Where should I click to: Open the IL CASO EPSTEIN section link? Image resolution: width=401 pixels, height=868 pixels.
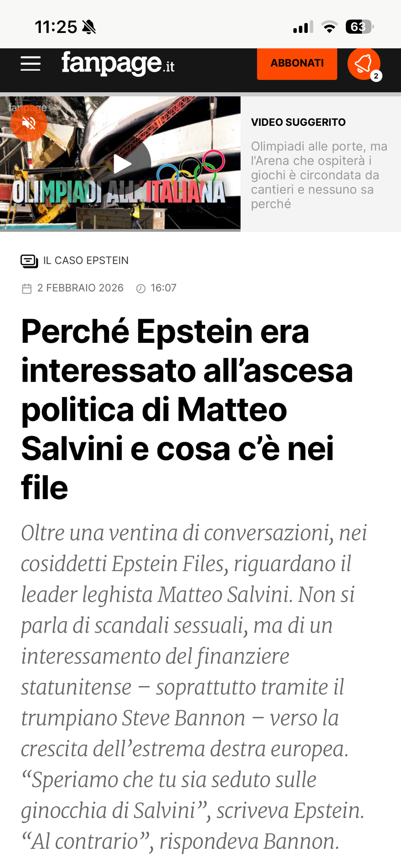point(86,260)
